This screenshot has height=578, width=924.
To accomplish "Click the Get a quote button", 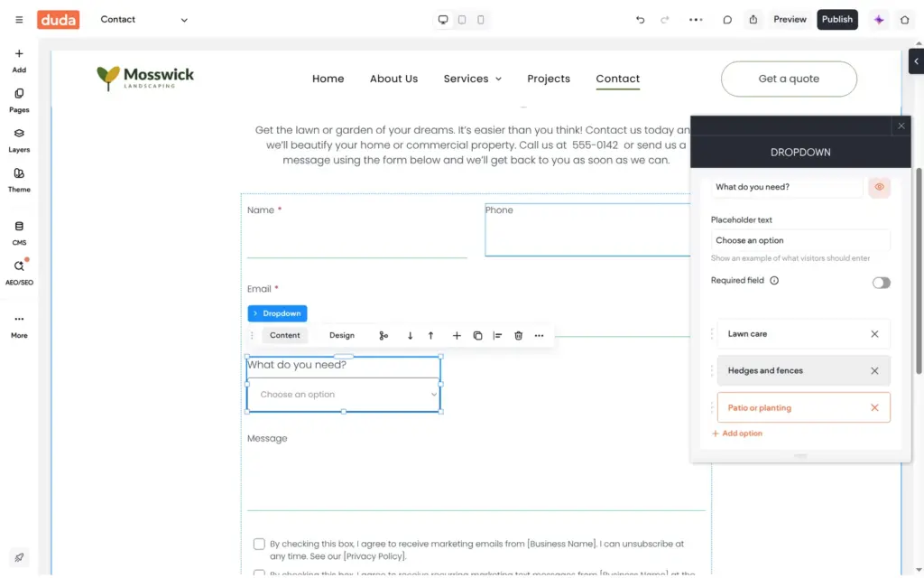I will [789, 79].
